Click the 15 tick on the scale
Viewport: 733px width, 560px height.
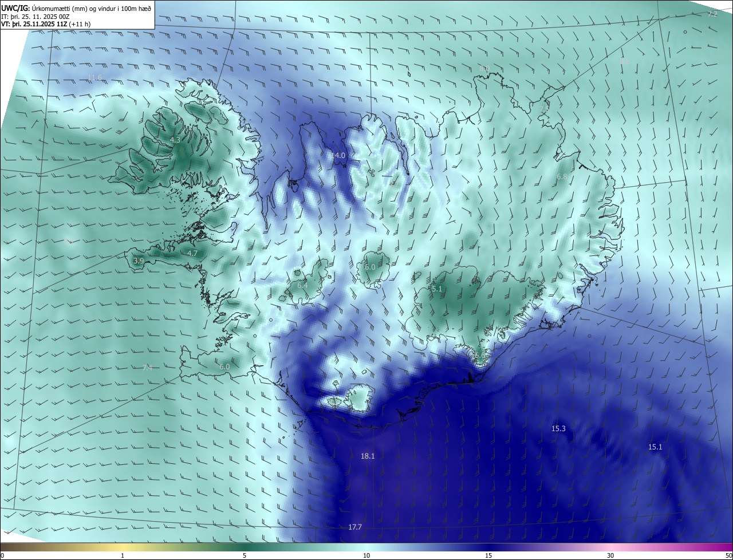tap(488, 556)
